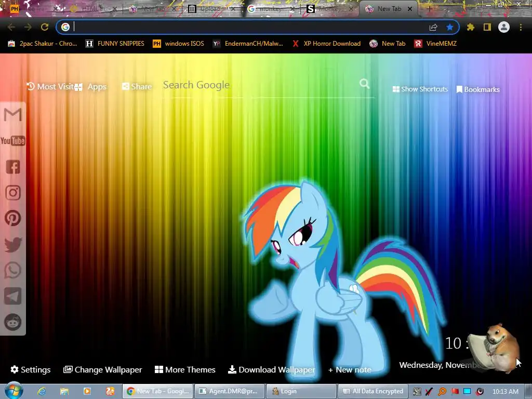Click the share page icon in address bar
Screen dimensions: 532x399
click(x=433, y=27)
